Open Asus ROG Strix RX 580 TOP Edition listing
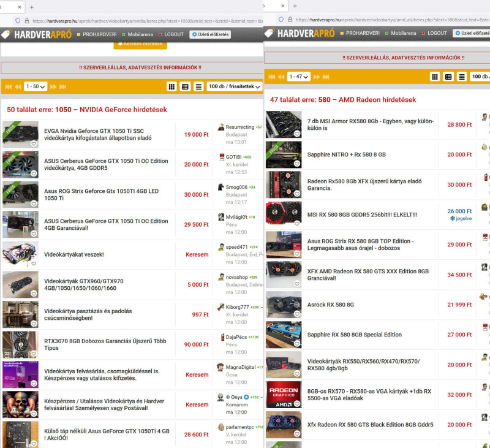This screenshot has width=490, height=448. pyautogui.click(x=360, y=245)
